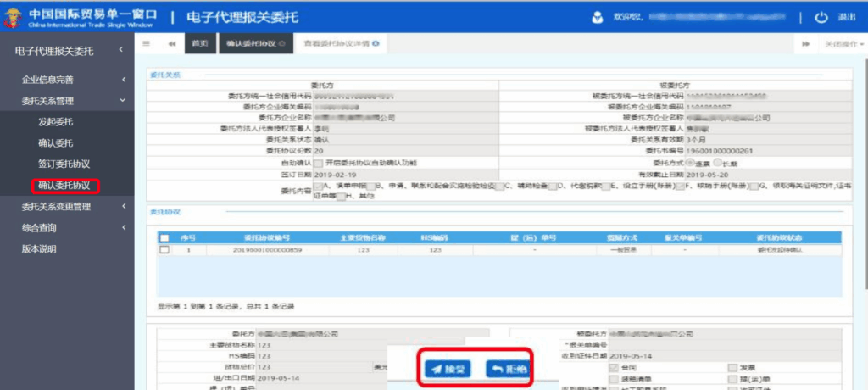
Task: Expand 企业信息完善 menu
Action: tap(67, 80)
